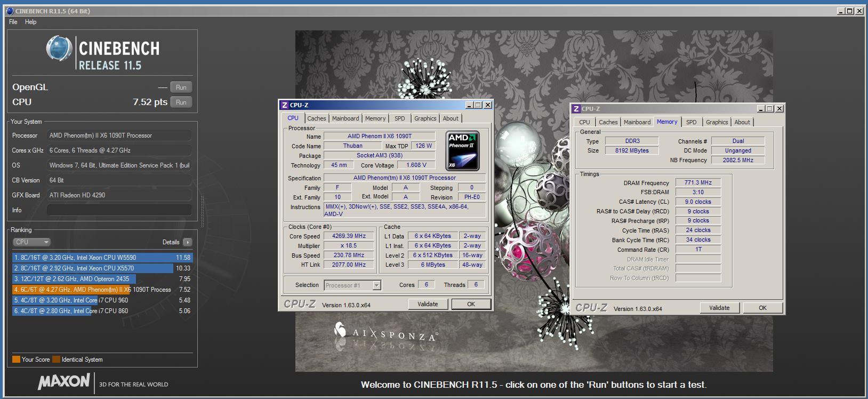This screenshot has width=868, height=399.
Task: Click Validate in the right CPU-Z window
Action: (x=719, y=308)
